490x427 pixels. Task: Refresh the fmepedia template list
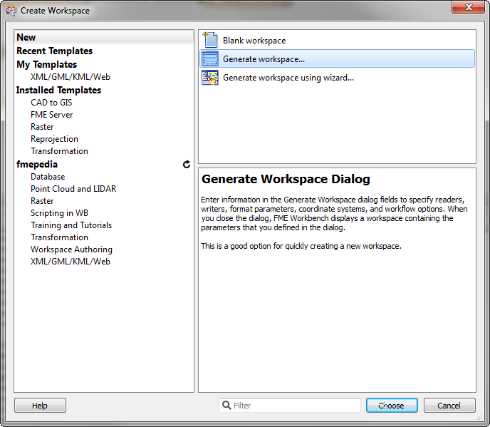click(186, 164)
